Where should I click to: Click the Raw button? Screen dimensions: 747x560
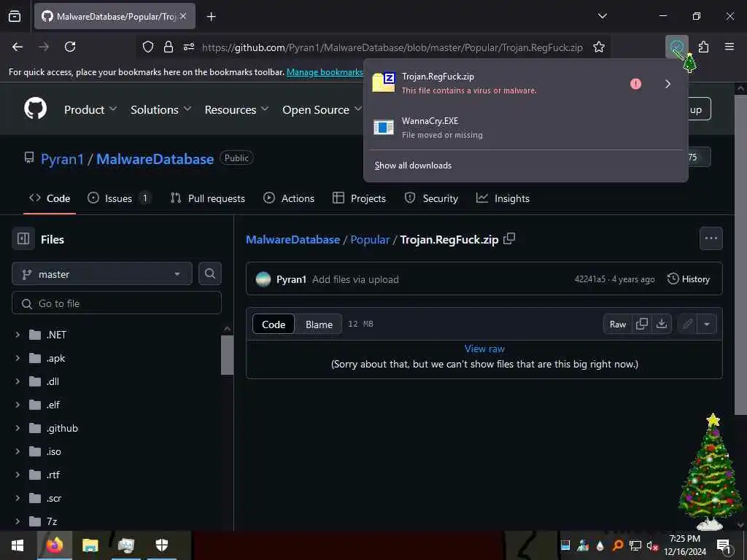coord(617,324)
